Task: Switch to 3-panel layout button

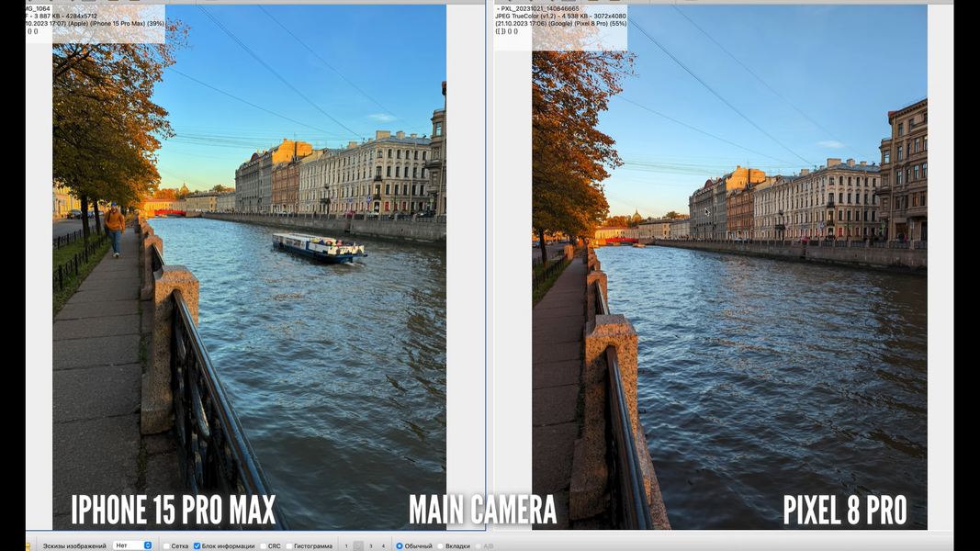Action: coord(371,545)
